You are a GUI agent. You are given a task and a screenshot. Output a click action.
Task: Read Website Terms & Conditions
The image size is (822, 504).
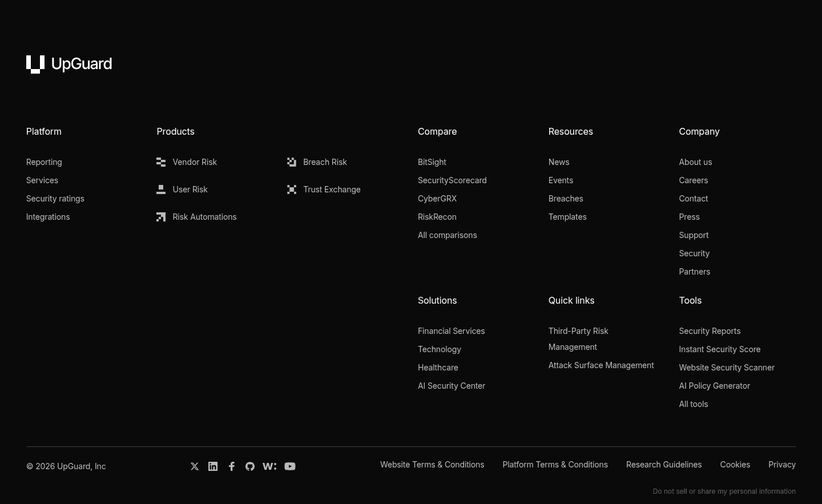[x=432, y=465]
